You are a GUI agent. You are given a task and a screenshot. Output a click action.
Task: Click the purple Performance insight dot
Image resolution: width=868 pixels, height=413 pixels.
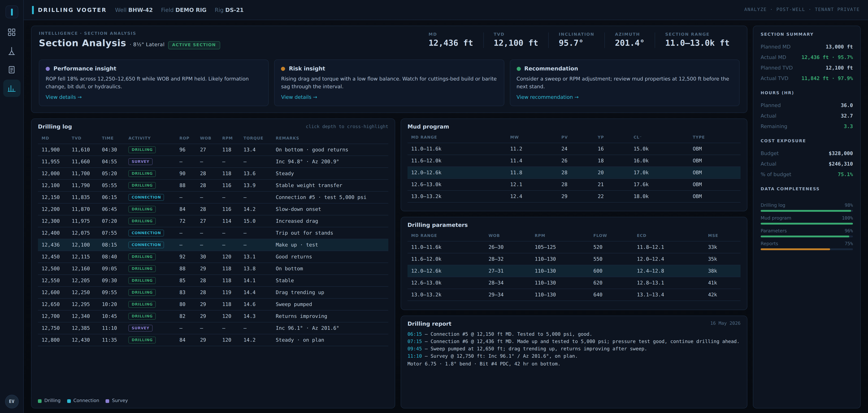point(48,69)
